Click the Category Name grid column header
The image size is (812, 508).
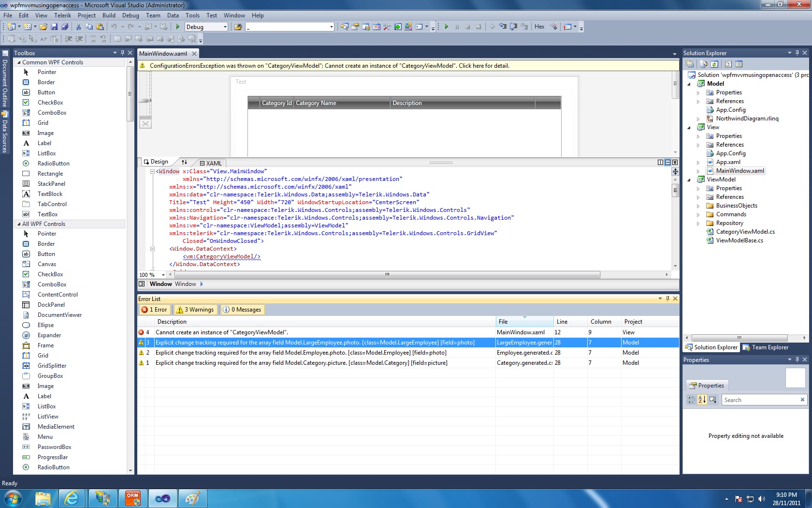(x=342, y=103)
